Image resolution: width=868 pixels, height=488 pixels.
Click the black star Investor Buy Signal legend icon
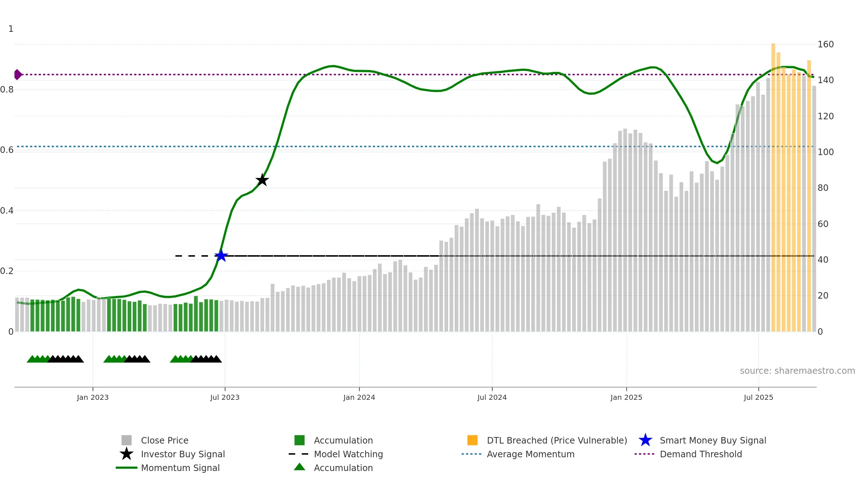click(x=127, y=454)
